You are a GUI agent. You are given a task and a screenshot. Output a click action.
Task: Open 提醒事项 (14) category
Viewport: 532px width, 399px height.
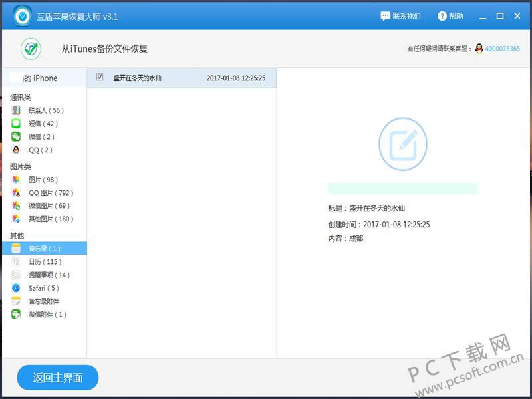tap(49, 275)
